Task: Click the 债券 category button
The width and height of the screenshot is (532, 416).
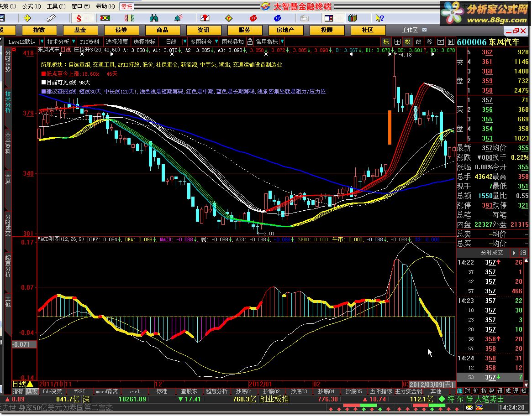Action: (x=121, y=30)
